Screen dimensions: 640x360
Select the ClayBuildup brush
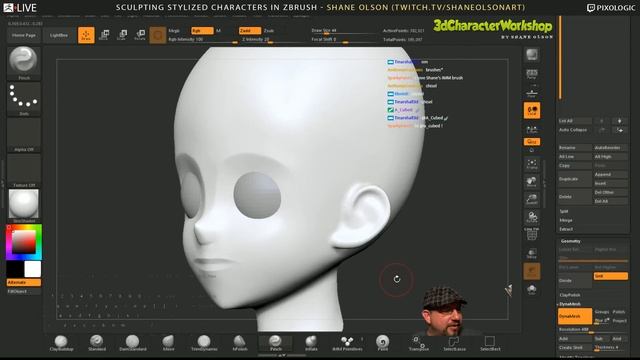click(x=61, y=343)
